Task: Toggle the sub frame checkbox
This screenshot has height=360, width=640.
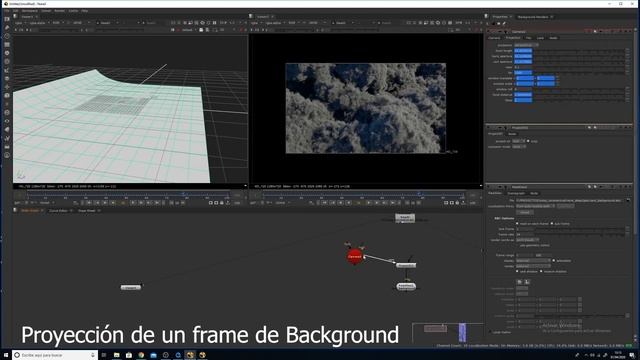Action: 552,224
